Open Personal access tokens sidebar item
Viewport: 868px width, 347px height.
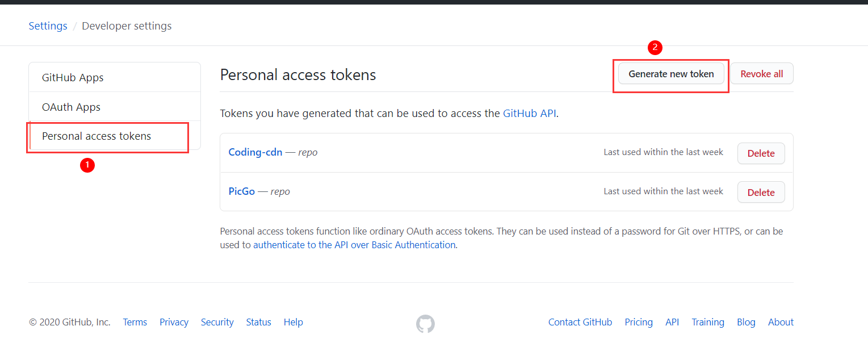click(97, 136)
